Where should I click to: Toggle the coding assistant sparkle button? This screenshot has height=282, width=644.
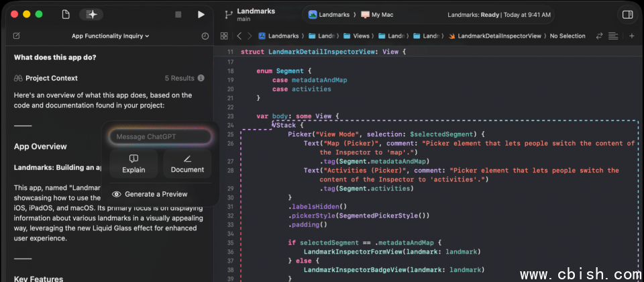91,15
